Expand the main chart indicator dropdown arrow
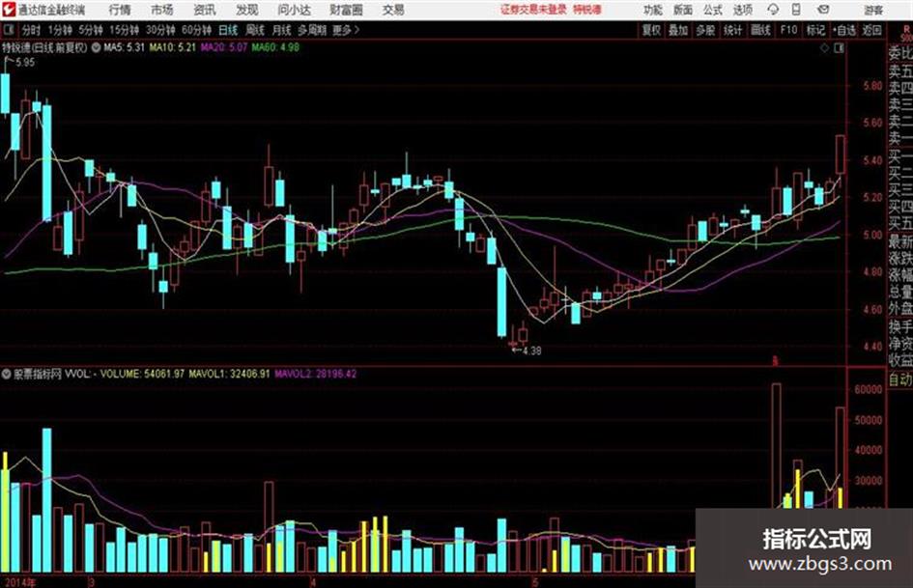Screen dimensions: 913x588 (95, 47)
